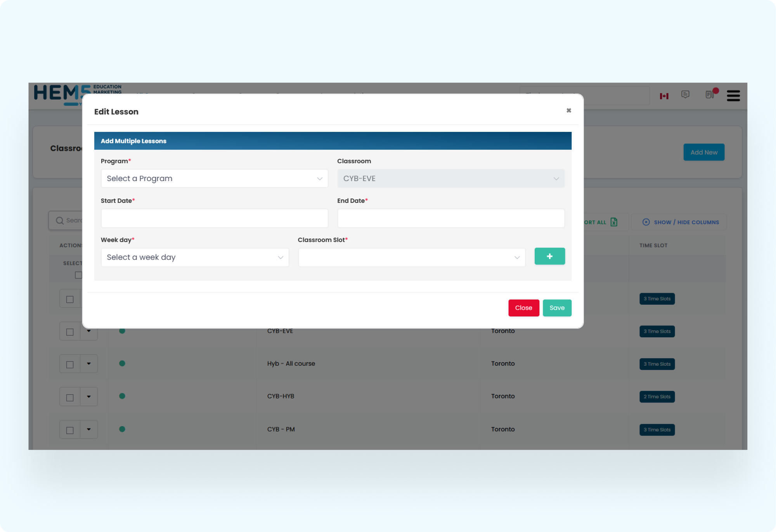
Task: Open the Classroom Slot dropdown
Action: (x=411, y=257)
